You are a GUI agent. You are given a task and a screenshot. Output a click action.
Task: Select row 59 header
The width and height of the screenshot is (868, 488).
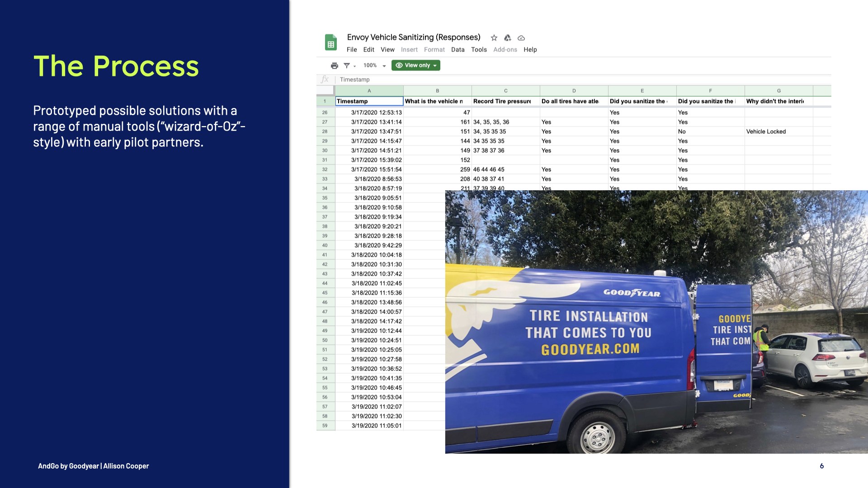pyautogui.click(x=325, y=426)
